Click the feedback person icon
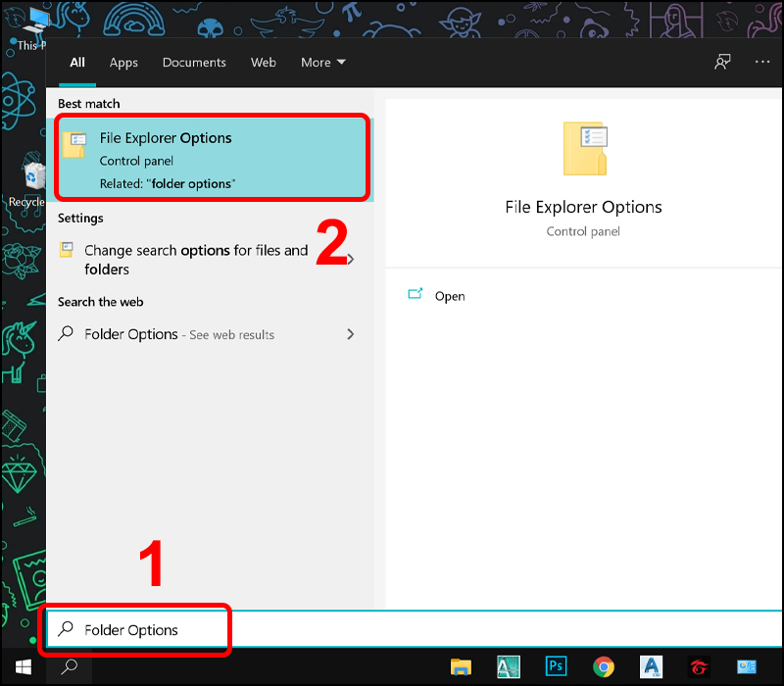Screen dimensions: 784x686 (722, 62)
